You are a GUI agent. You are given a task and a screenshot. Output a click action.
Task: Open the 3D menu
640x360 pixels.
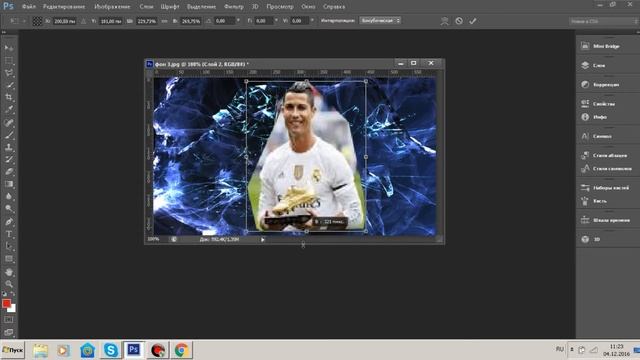pyautogui.click(x=255, y=7)
